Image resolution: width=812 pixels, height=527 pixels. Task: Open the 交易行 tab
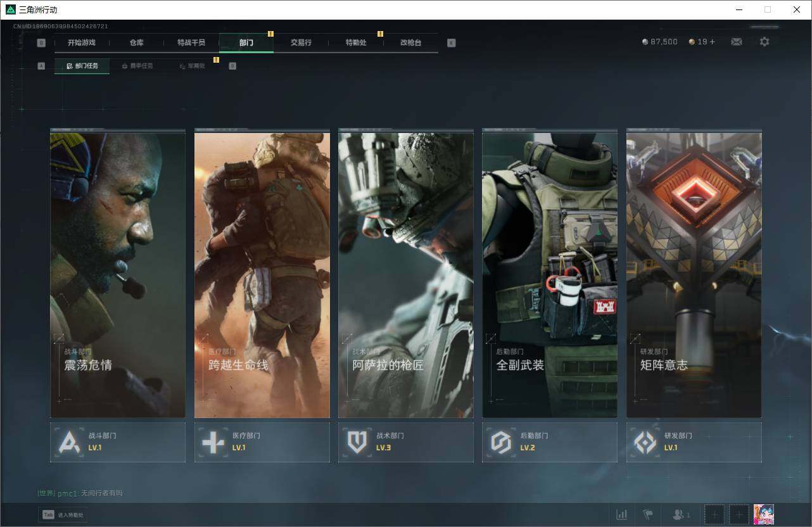301,42
